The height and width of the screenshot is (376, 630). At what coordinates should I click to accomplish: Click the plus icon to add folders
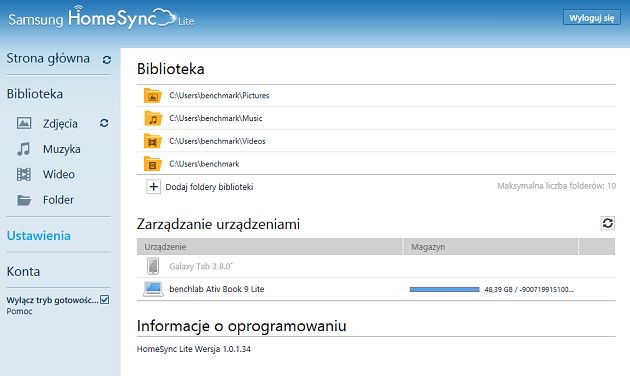(153, 186)
